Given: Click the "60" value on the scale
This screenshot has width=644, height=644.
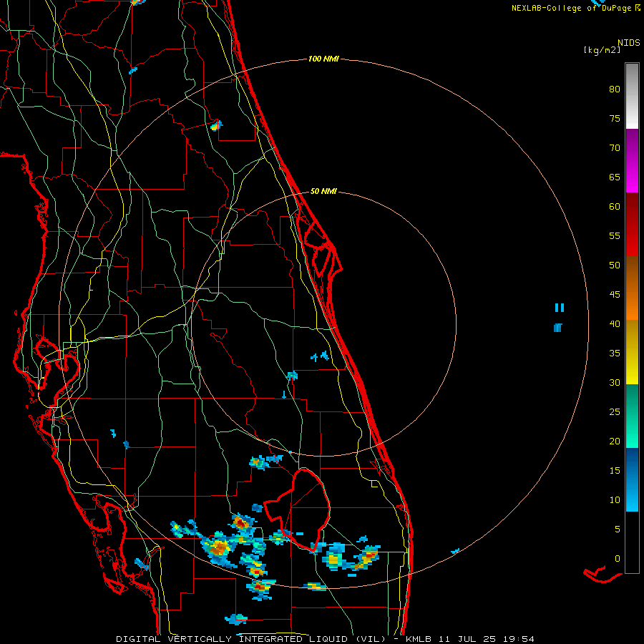Looking at the screenshot, I should (x=615, y=207).
